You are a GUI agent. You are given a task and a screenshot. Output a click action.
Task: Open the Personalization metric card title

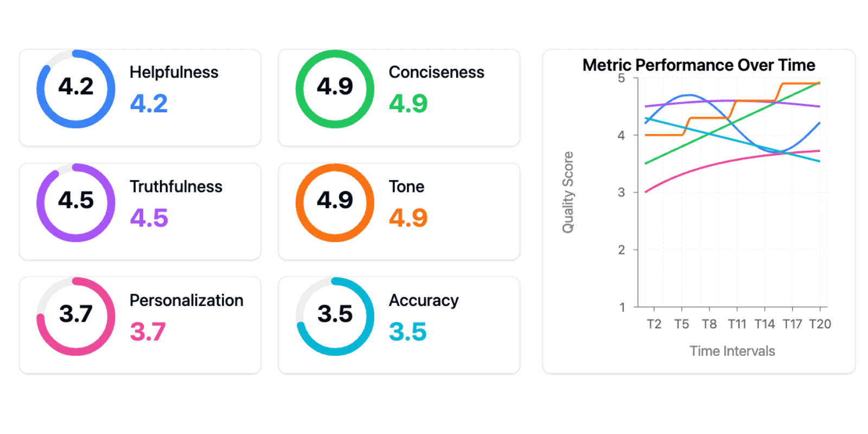click(187, 300)
